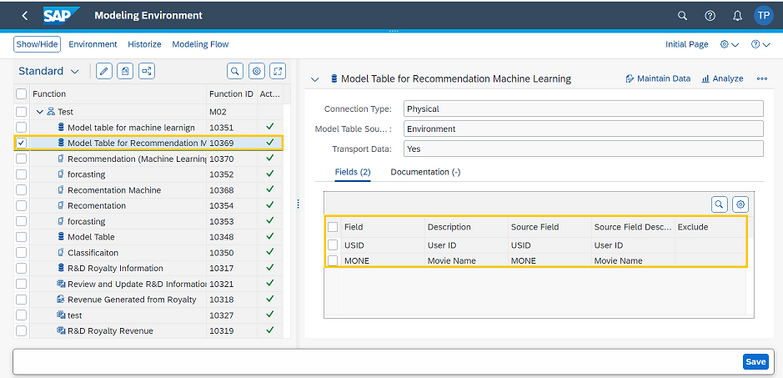Click the Analyze chart icon
Screen dimensions: 783x378
[x=706, y=79]
